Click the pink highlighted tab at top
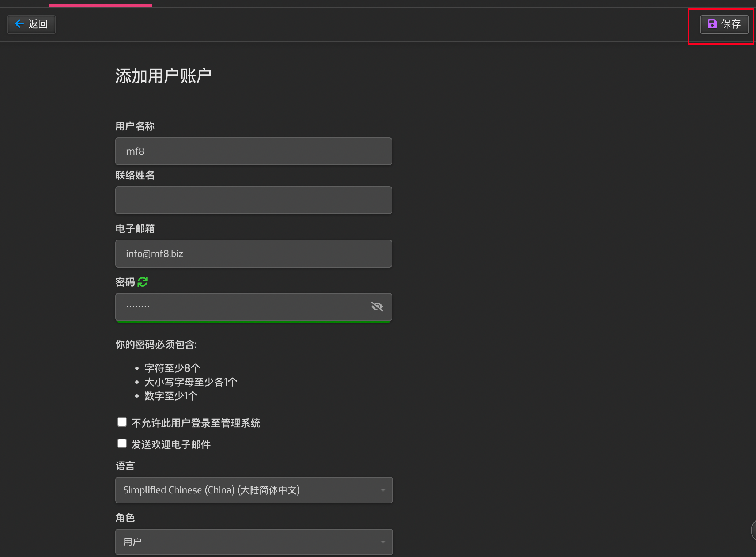 100,5
